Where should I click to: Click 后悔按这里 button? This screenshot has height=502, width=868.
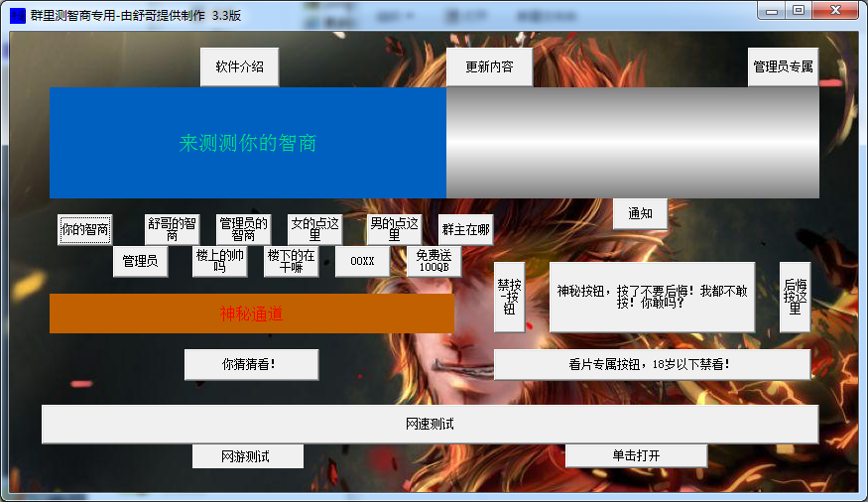795,298
